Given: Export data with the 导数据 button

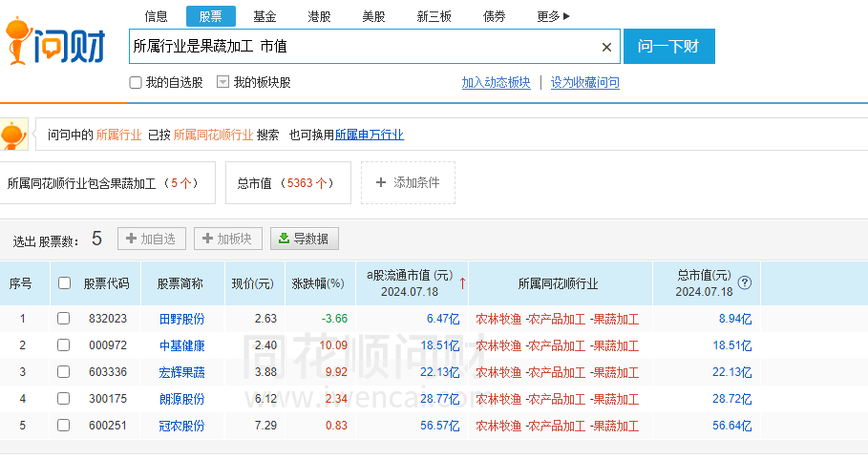Looking at the screenshot, I should pos(305,239).
